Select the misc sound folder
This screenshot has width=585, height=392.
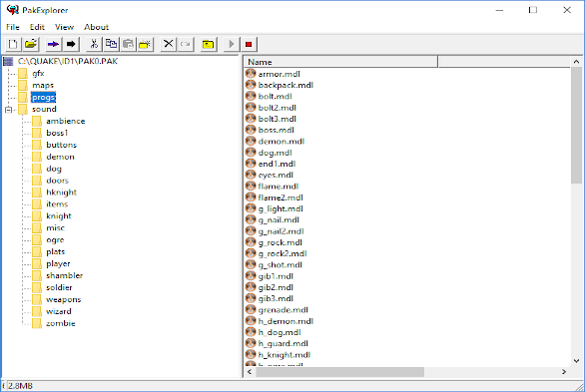click(x=55, y=228)
